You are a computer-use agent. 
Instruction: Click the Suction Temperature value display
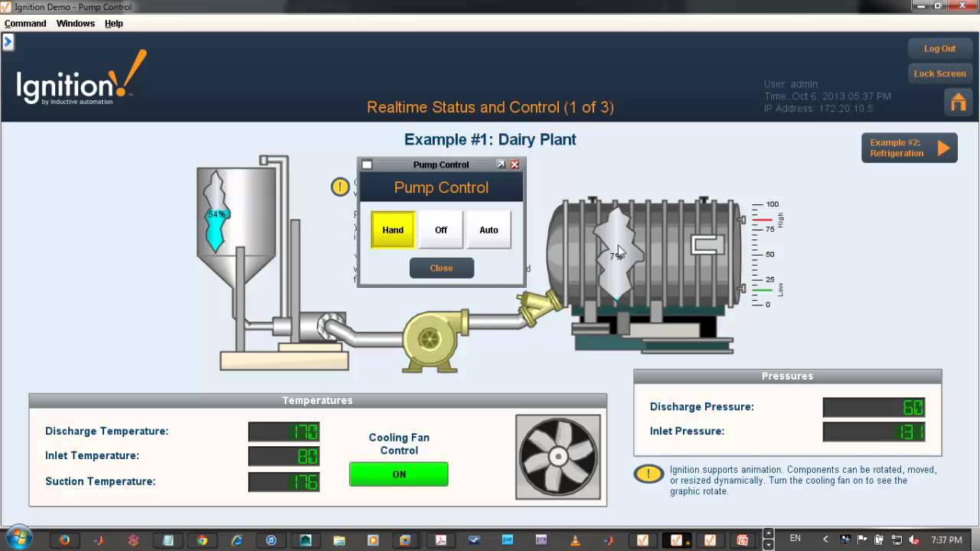[x=284, y=482]
